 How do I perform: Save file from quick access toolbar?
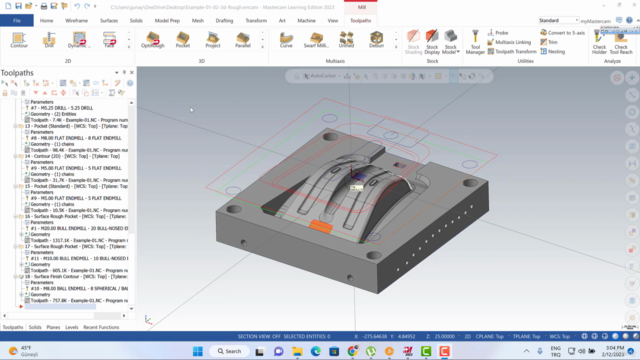click(x=18, y=6)
